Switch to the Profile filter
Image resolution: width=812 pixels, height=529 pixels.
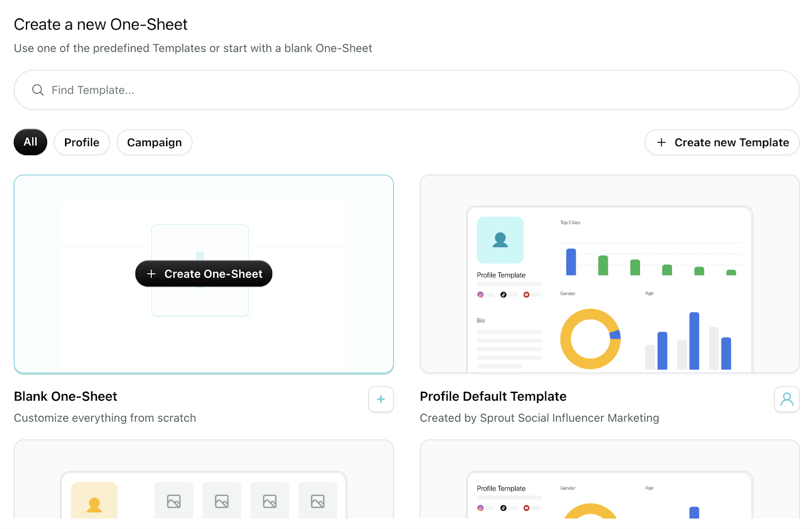pyautogui.click(x=82, y=143)
